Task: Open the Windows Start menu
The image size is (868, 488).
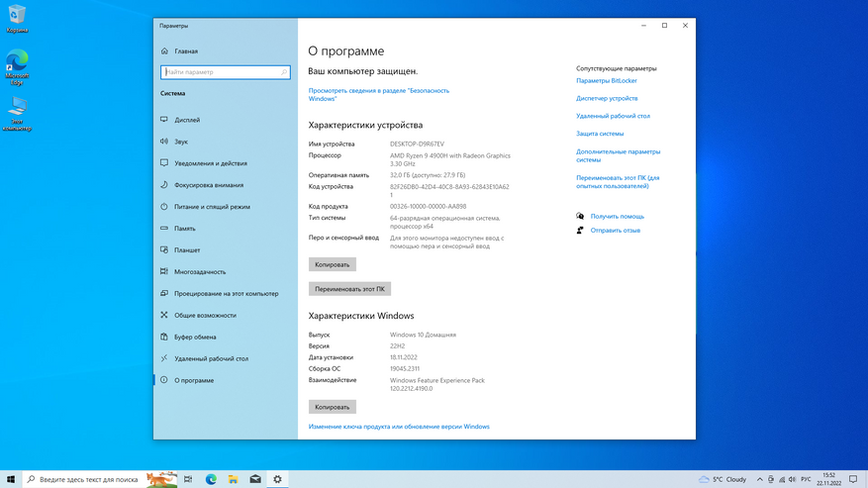Action: coord(11,479)
